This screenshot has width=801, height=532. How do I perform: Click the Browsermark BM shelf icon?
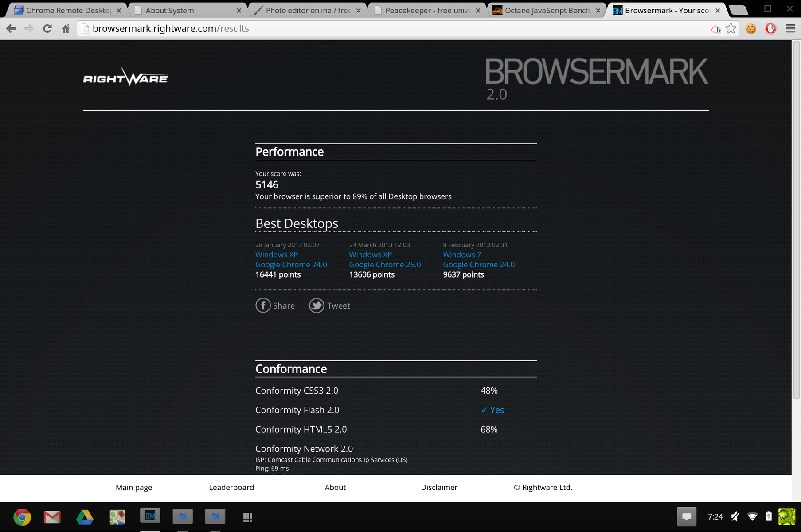click(x=150, y=516)
